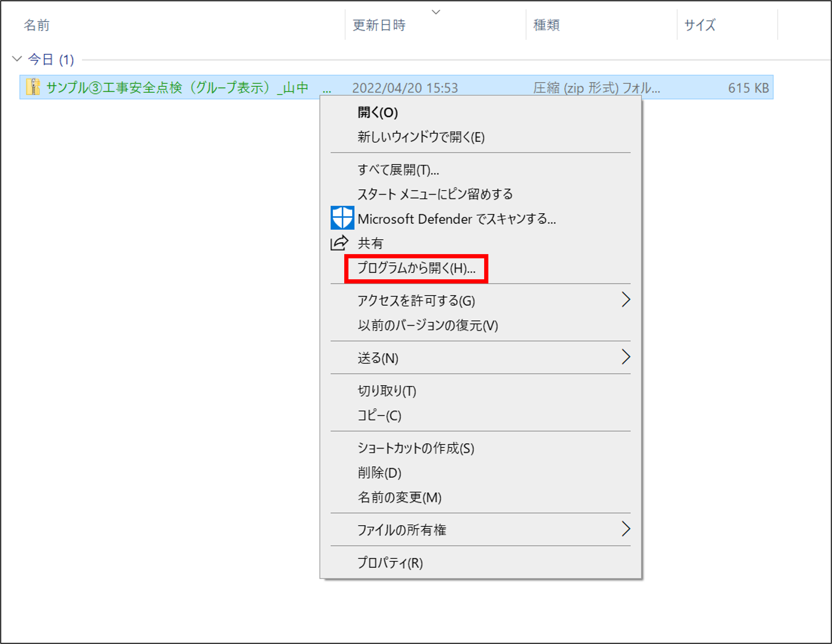
Task: Expand the ファイルの所有権 submenu arrow
Action: click(x=626, y=529)
